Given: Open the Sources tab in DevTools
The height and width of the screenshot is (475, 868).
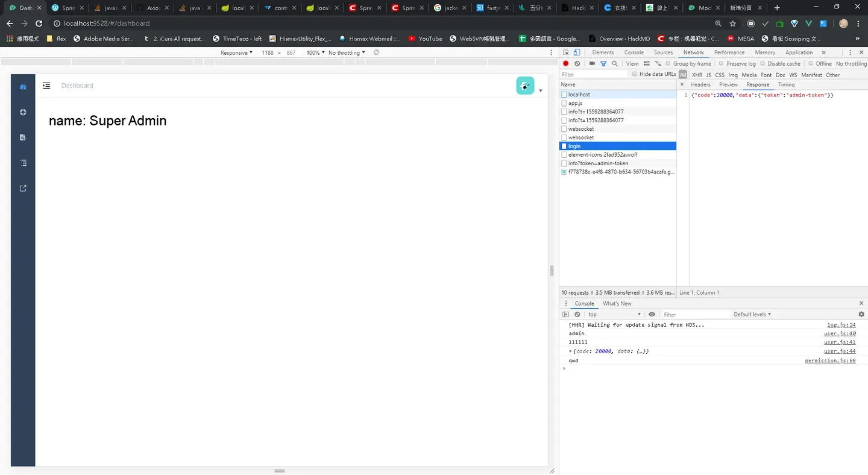Looking at the screenshot, I should coord(663,52).
